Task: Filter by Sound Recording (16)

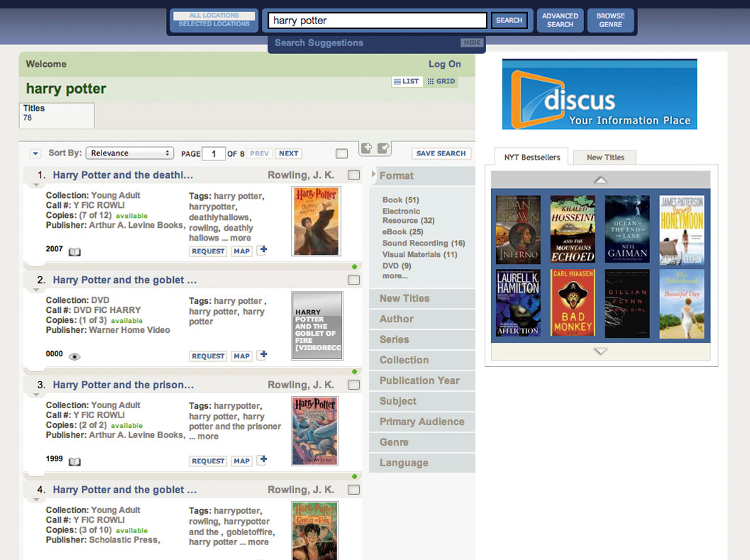Action: pyautogui.click(x=424, y=243)
